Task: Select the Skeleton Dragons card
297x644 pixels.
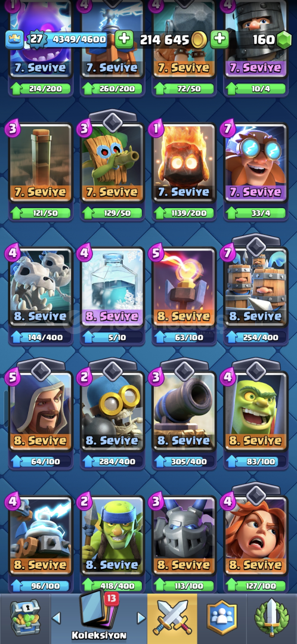Action: coord(41,287)
